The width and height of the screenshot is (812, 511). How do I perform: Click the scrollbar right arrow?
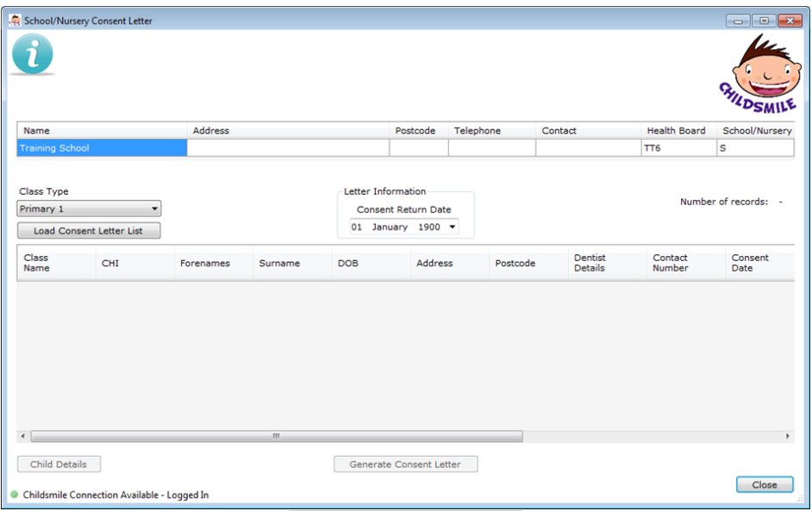787,437
